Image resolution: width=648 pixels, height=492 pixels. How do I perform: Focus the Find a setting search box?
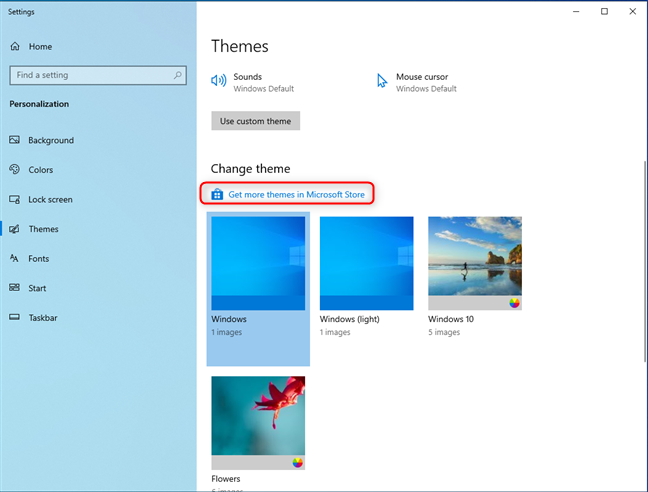click(98, 75)
